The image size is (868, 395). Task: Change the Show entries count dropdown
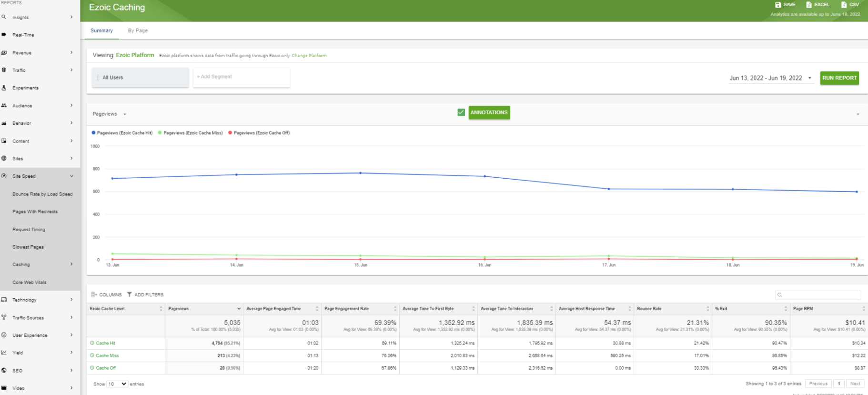(117, 384)
